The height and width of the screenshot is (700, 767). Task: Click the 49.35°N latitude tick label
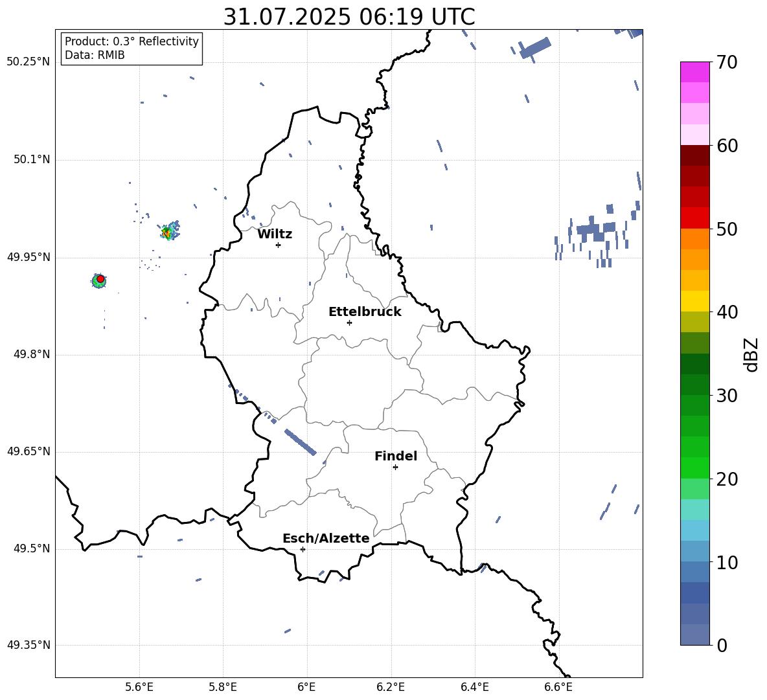point(29,645)
